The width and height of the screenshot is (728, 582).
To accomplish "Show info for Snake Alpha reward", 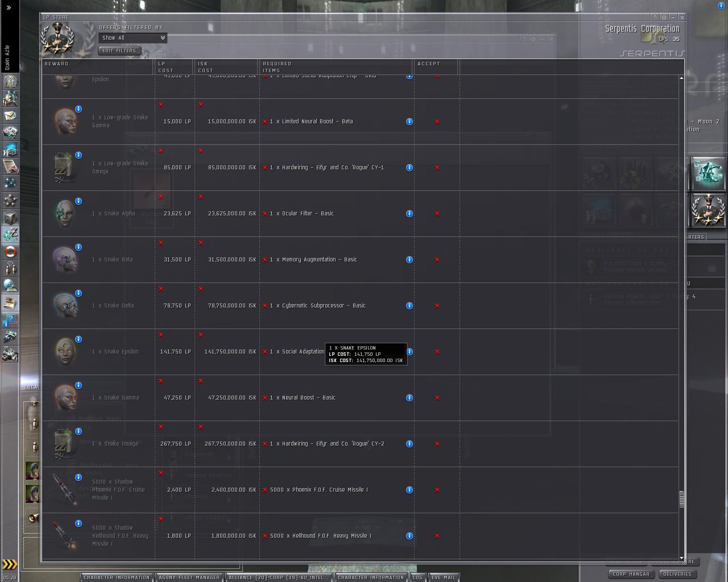I will click(x=78, y=201).
